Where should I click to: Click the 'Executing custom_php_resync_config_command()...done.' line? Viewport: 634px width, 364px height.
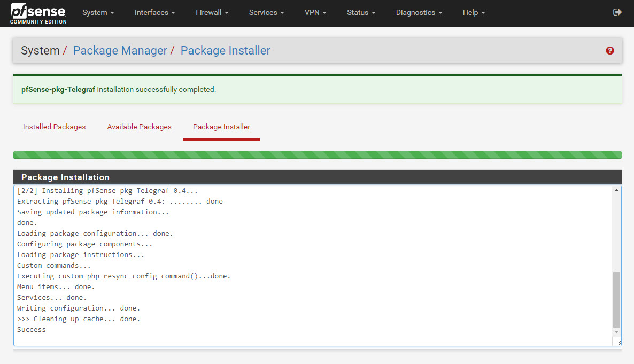click(123, 276)
